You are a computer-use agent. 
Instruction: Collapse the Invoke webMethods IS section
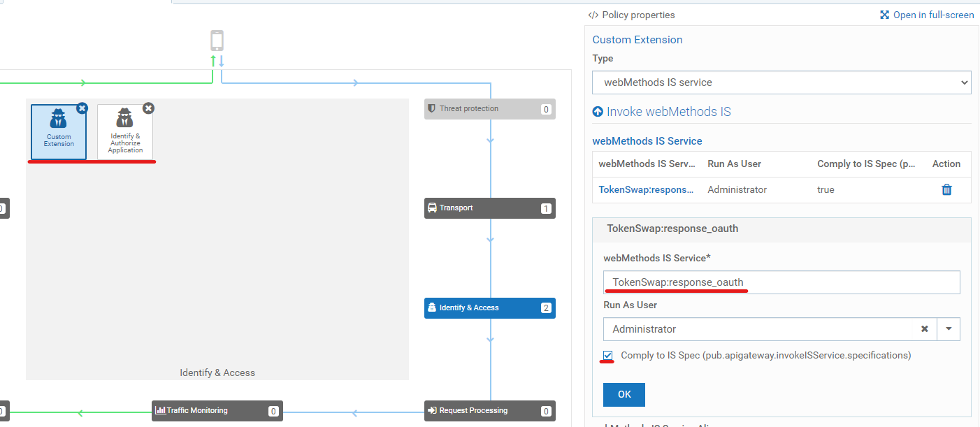click(598, 112)
